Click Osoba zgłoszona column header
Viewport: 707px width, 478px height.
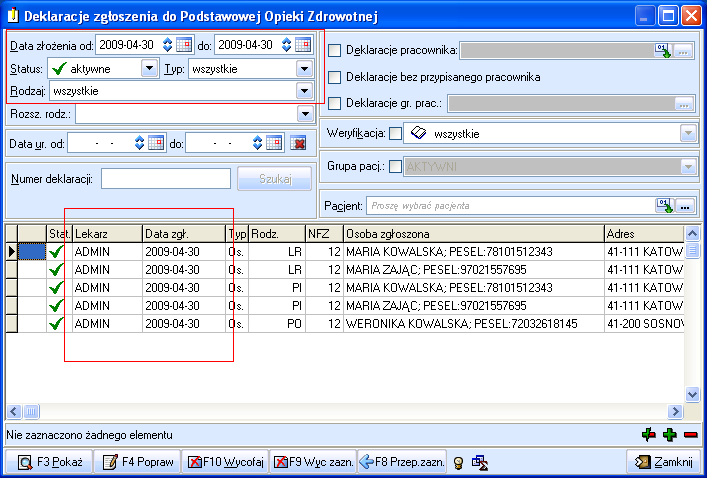pos(474,234)
